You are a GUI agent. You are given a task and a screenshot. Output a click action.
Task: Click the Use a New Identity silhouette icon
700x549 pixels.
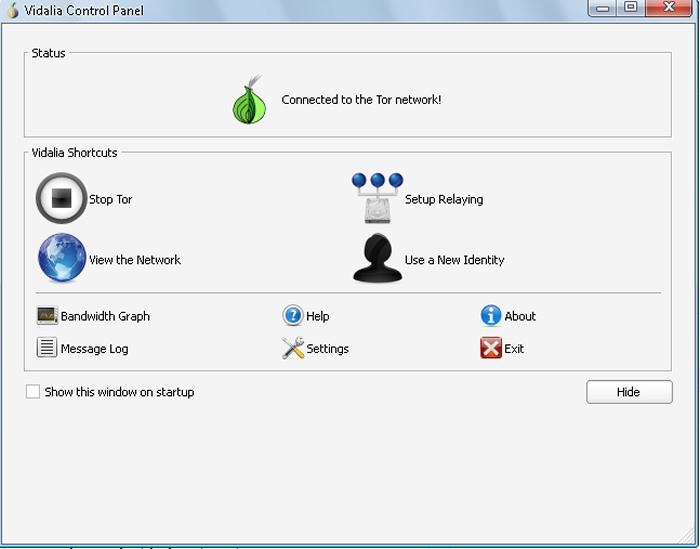click(378, 258)
